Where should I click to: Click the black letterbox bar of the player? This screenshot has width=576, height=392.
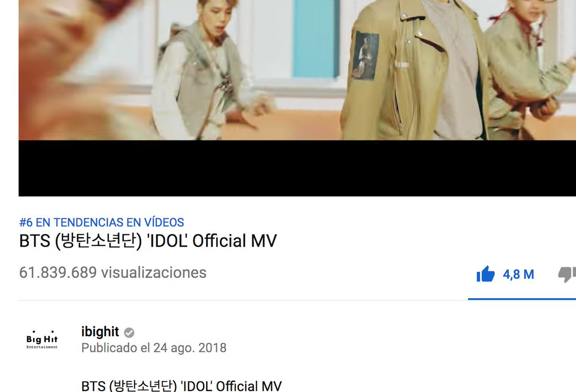click(297, 168)
